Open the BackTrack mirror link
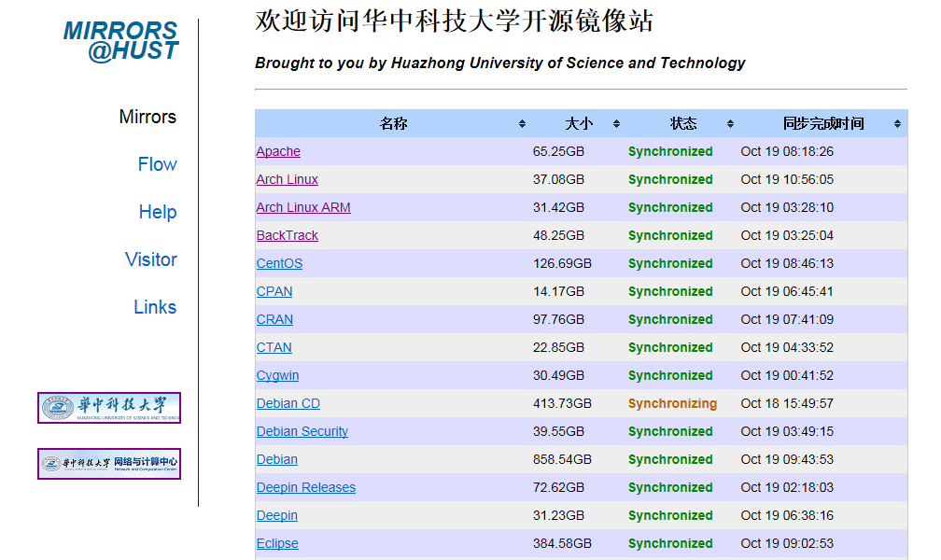Screen dimensions: 941x560 tap(287, 235)
